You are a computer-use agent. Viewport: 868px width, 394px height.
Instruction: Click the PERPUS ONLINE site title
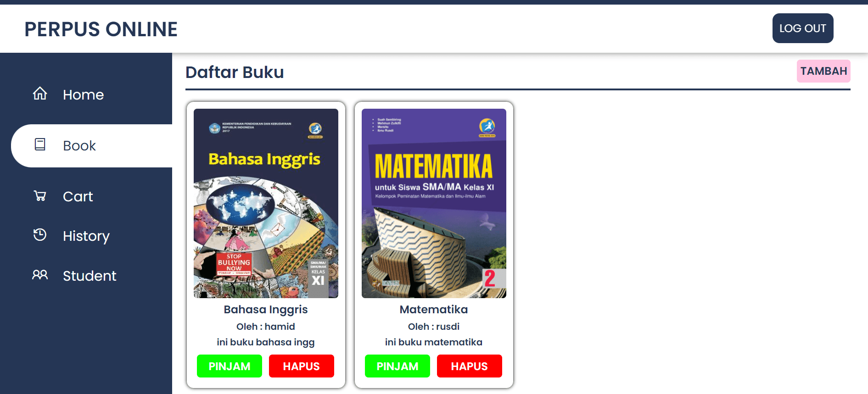coord(101,29)
